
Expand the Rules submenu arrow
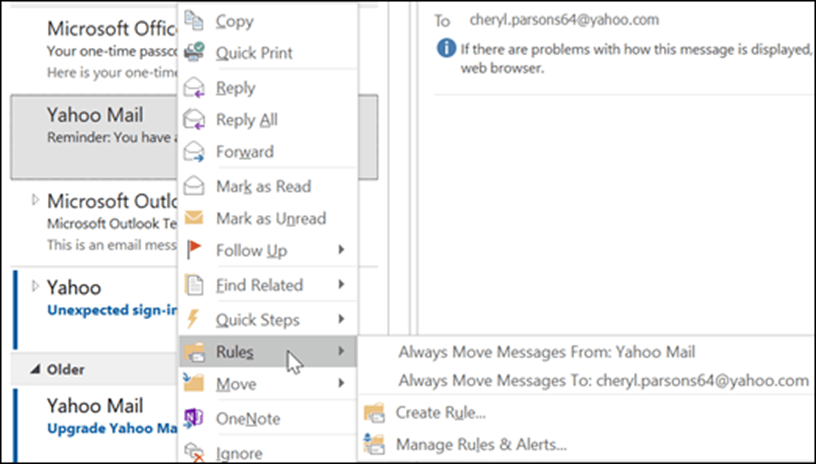(x=341, y=351)
